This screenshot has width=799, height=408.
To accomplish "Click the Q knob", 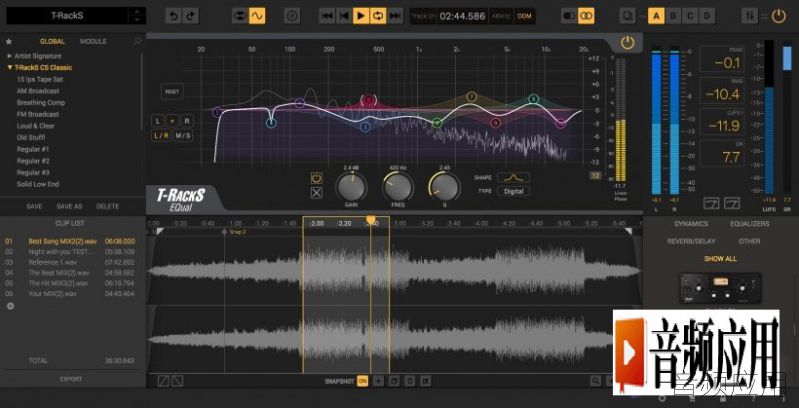I will click(x=444, y=187).
